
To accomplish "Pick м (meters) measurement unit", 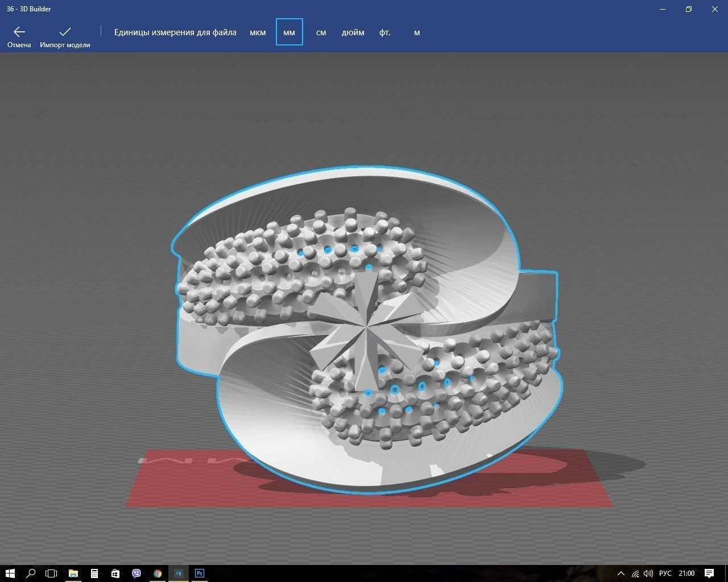I will click(x=417, y=32).
